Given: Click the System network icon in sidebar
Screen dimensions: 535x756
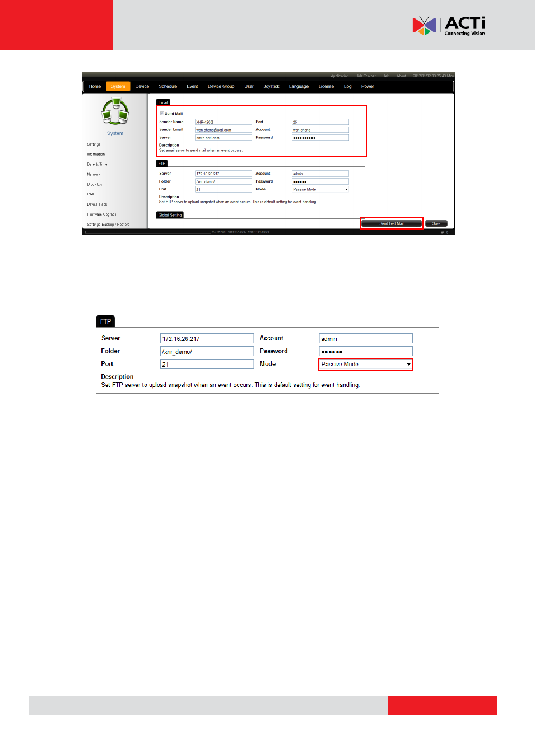Looking at the screenshot, I should (x=115, y=111).
